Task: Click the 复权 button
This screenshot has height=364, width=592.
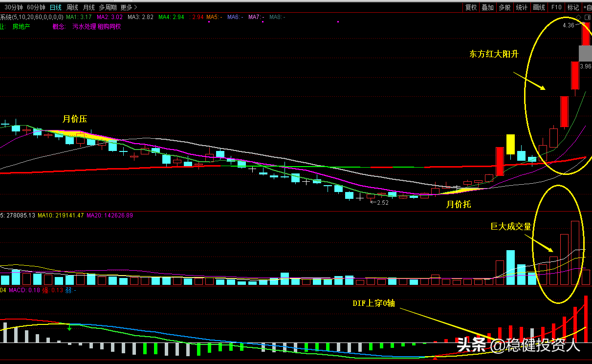Action: (471, 7)
